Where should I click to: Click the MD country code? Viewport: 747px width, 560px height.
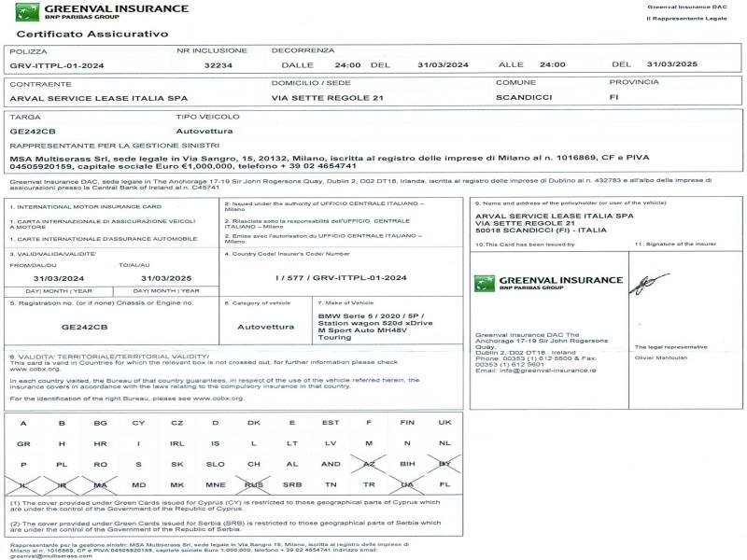(x=138, y=485)
